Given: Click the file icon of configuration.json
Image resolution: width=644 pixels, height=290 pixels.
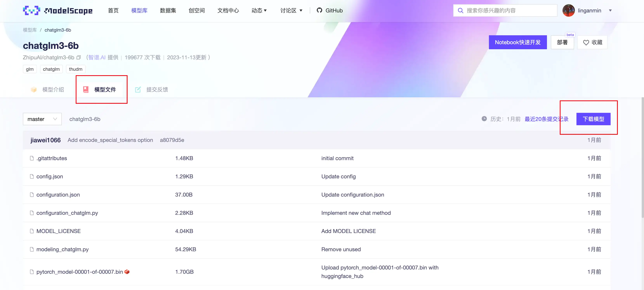Looking at the screenshot, I should point(32,195).
